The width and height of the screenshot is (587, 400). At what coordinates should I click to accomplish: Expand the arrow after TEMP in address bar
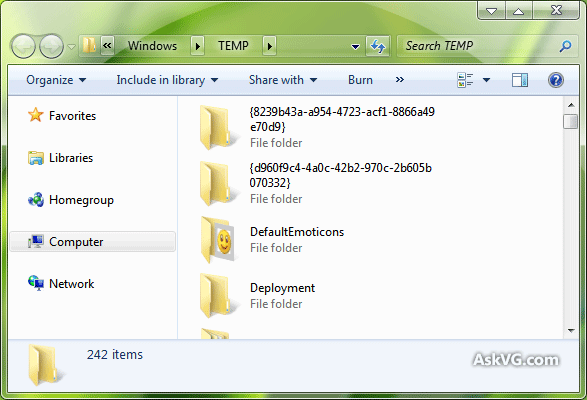coord(270,46)
